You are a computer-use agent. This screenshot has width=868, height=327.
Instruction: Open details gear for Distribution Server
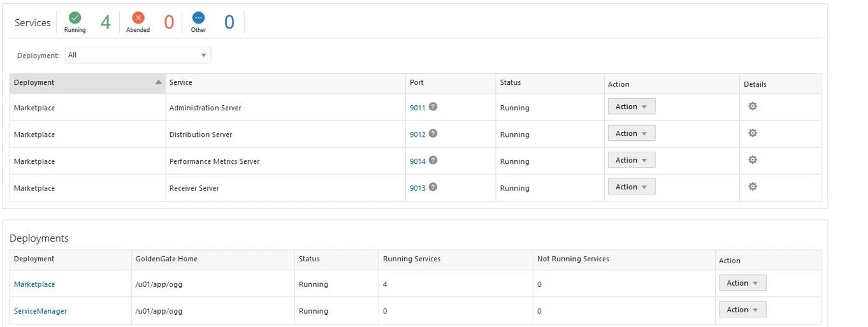coord(752,133)
